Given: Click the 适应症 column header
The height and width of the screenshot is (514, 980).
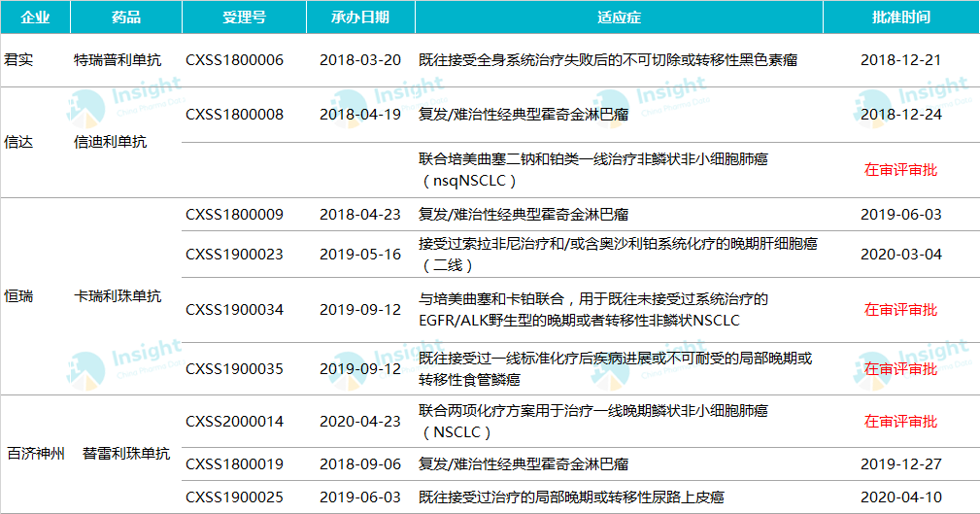Looking at the screenshot, I should 619,17.
